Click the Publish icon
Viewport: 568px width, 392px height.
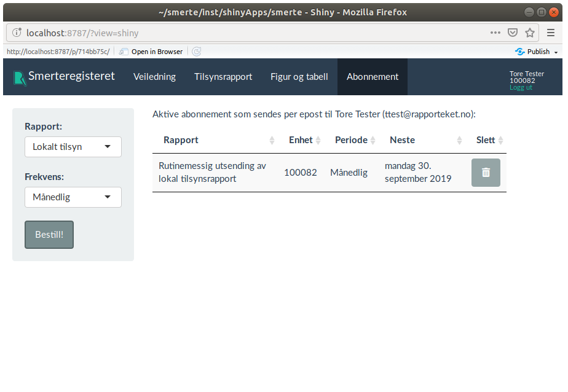click(x=520, y=52)
